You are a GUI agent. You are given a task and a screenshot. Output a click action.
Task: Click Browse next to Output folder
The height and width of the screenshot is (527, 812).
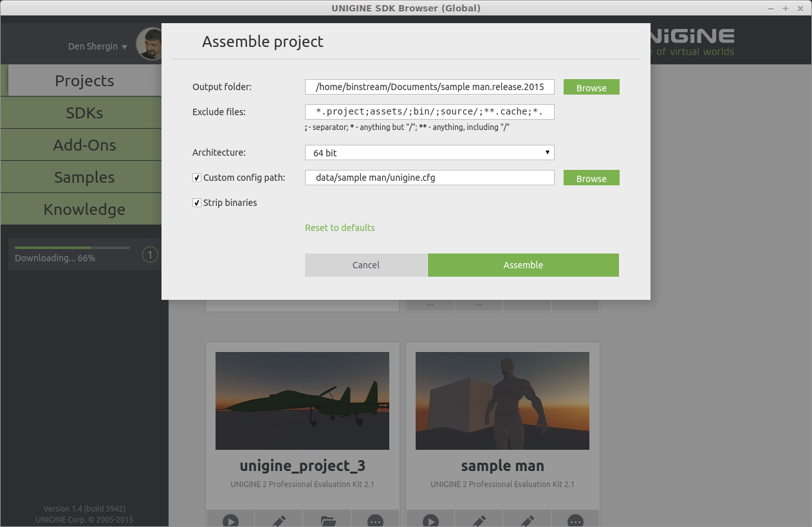pyautogui.click(x=591, y=88)
